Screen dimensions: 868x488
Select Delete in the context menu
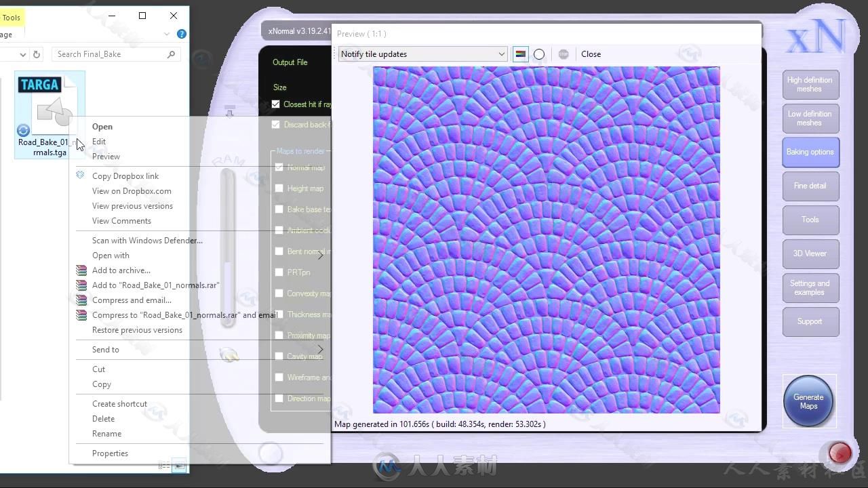[103, 419]
